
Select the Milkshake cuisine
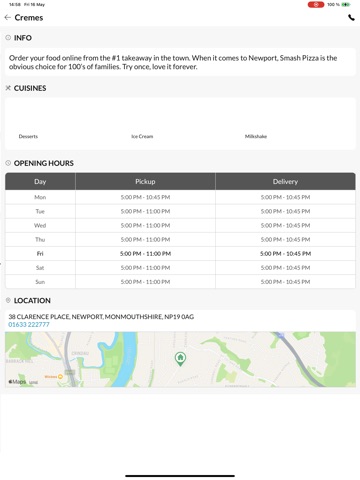coord(256,136)
